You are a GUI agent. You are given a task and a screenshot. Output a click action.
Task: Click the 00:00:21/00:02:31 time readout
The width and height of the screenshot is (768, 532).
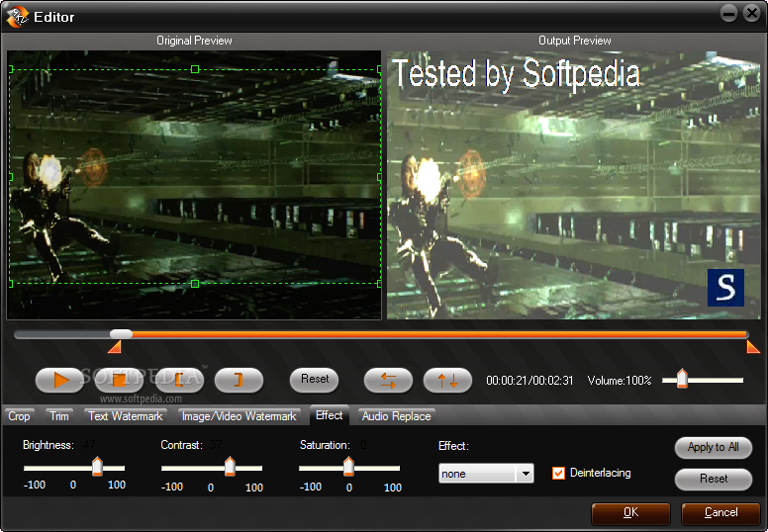[529, 381]
